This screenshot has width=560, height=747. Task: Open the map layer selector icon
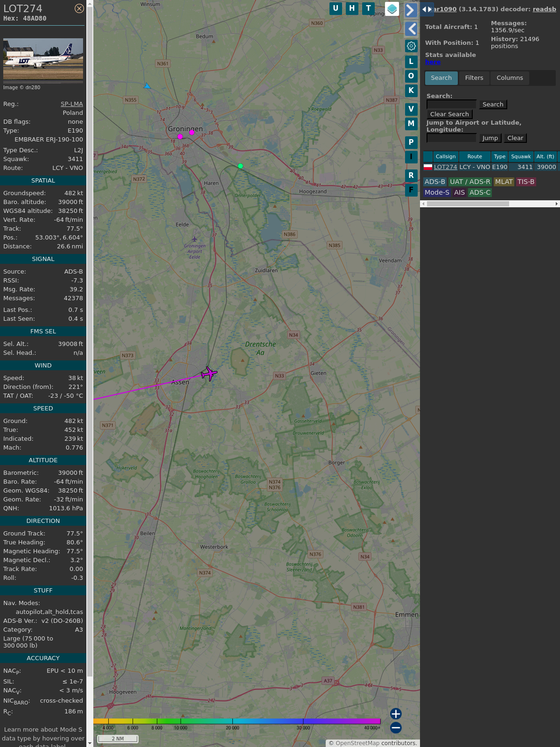[392, 9]
